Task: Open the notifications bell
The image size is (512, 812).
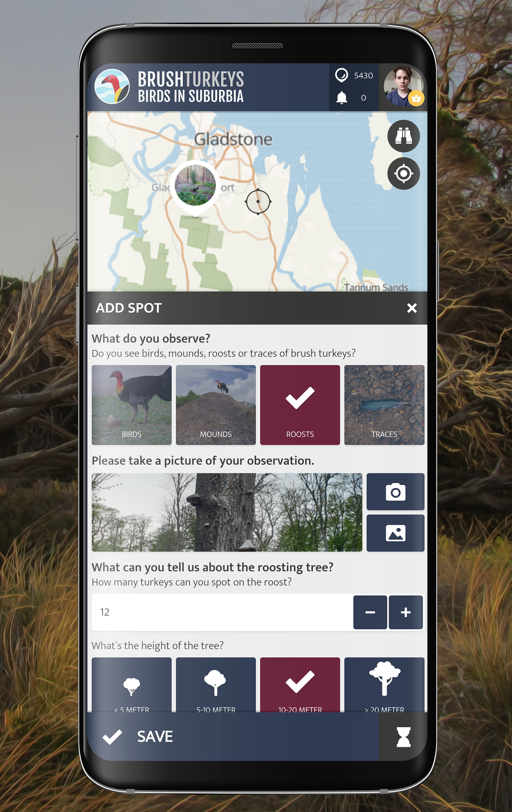Action: pyautogui.click(x=342, y=98)
